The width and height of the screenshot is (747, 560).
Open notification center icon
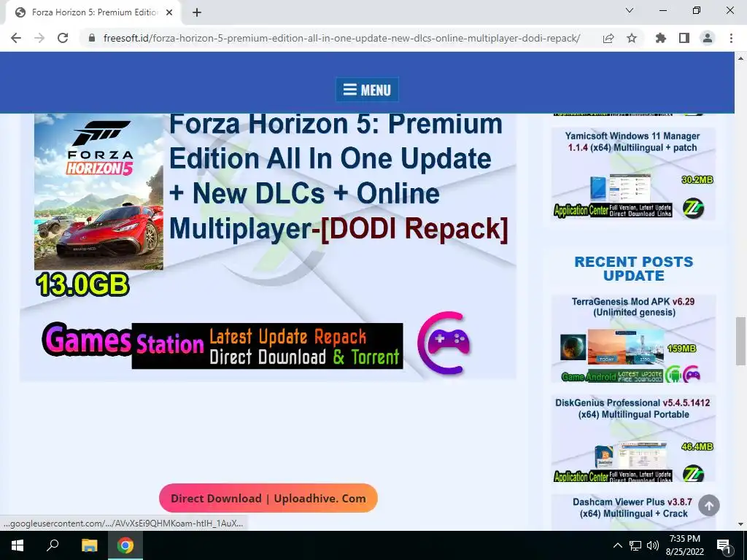click(x=724, y=545)
